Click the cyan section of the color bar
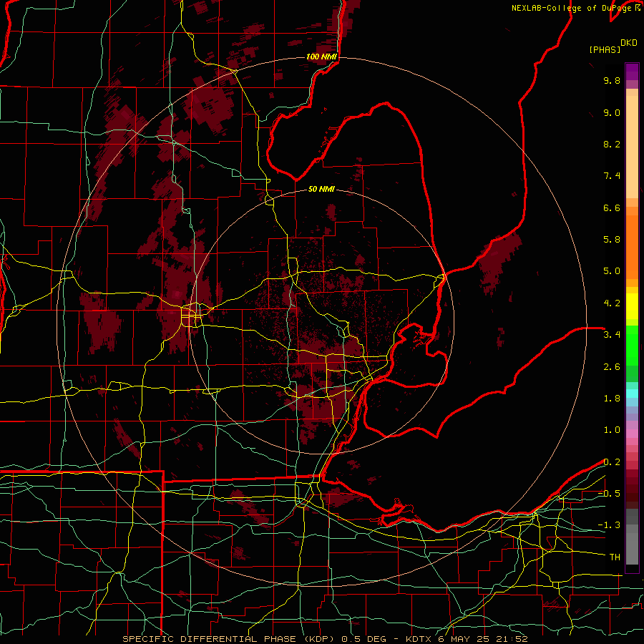 (632, 394)
